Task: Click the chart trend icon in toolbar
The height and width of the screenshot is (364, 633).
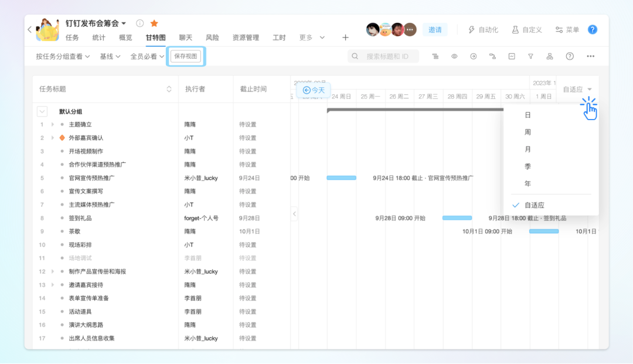Action: click(x=512, y=56)
